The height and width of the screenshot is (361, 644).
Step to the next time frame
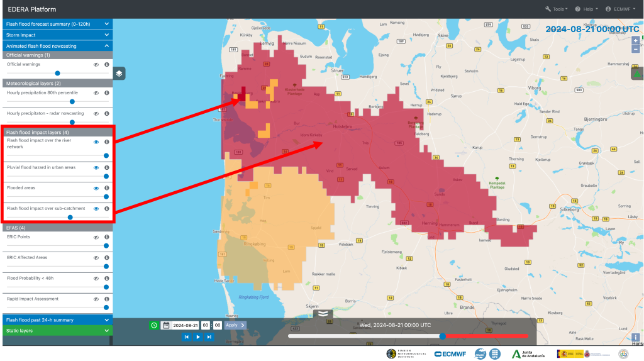pyautogui.click(x=209, y=337)
